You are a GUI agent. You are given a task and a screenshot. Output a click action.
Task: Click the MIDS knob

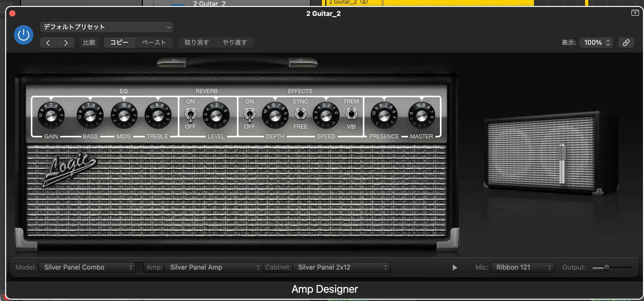coord(124,115)
